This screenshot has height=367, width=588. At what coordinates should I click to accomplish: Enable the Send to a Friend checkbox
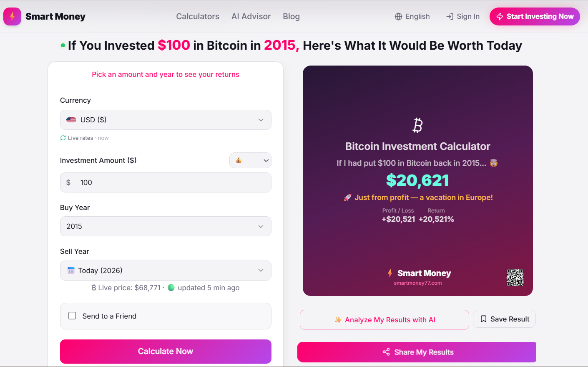point(72,316)
